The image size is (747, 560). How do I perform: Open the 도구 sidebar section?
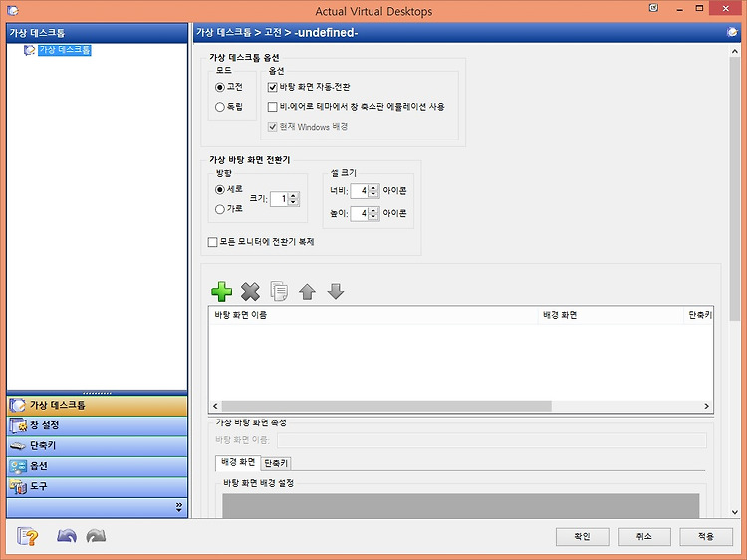tap(98, 487)
